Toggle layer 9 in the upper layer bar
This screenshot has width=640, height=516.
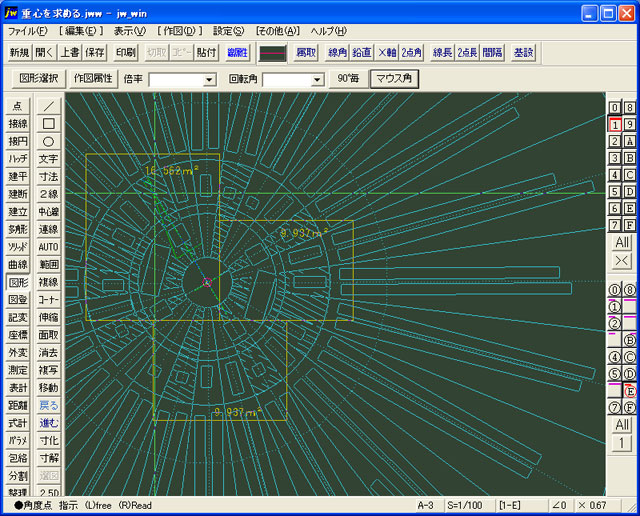pos(629,124)
